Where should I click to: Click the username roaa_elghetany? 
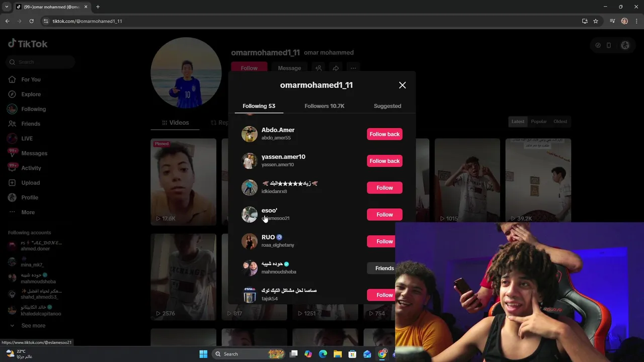coord(278,245)
